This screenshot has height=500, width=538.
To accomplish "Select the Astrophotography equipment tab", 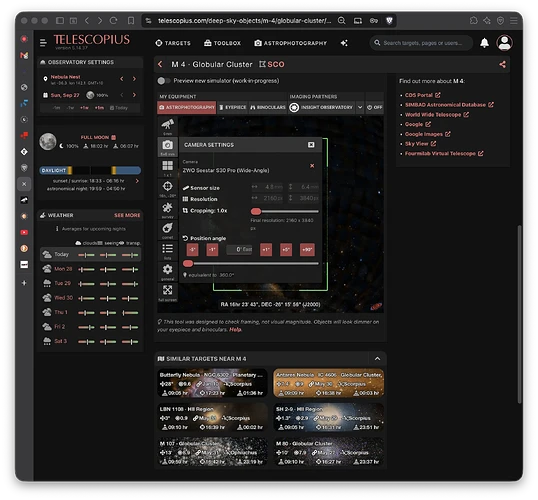I will point(187,107).
